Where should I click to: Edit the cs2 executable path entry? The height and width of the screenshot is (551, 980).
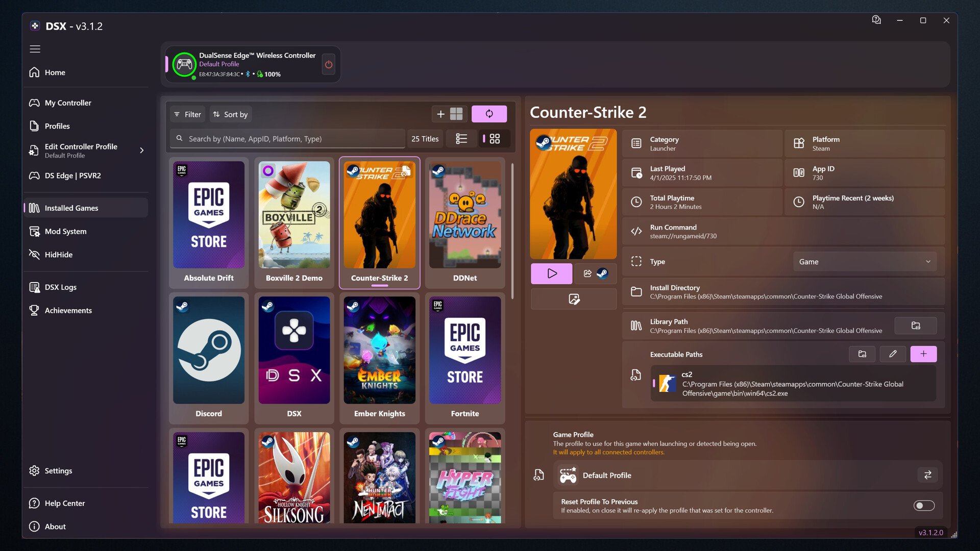pos(893,354)
